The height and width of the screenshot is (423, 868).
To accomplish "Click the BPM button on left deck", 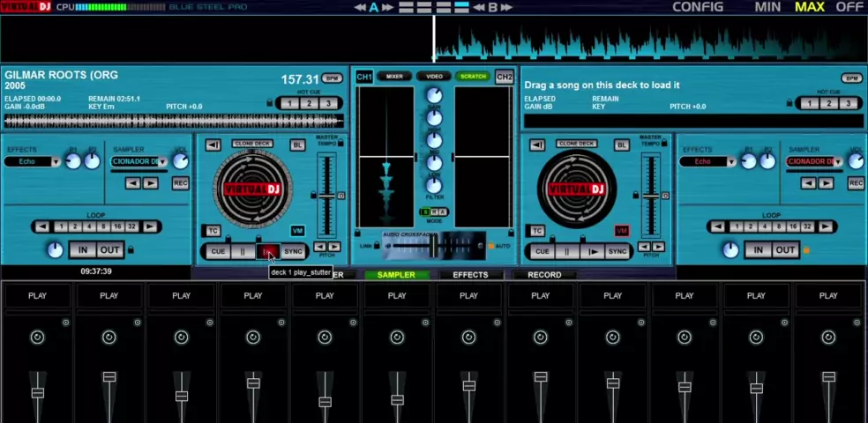I will (332, 78).
